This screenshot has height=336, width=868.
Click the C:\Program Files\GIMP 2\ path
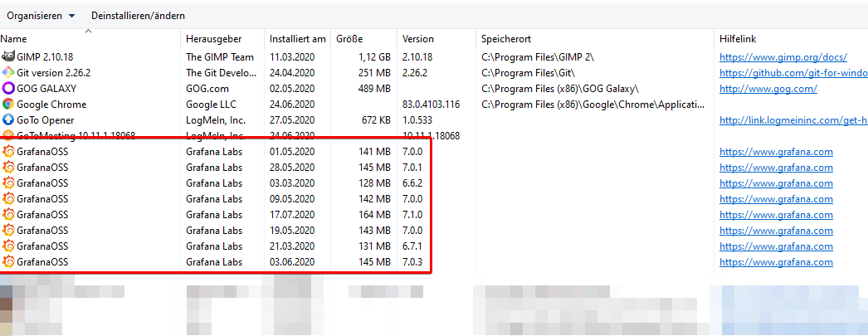click(x=538, y=57)
